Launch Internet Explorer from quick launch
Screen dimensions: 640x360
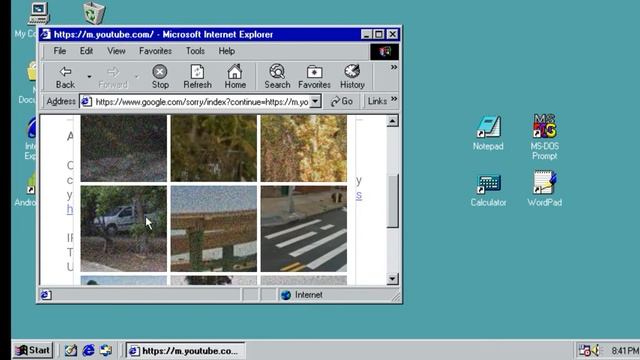click(88, 350)
